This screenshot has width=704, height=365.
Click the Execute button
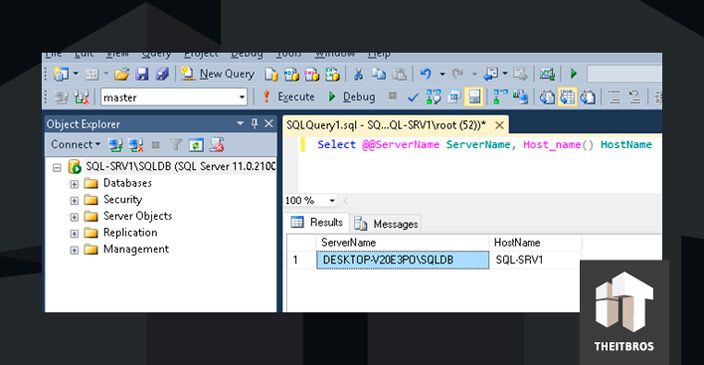coord(288,97)
